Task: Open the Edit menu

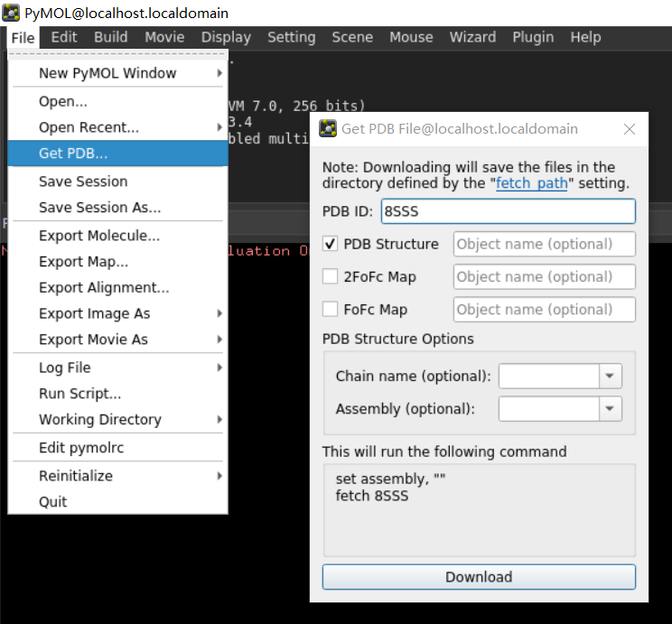Action: pyautogui.click(x=64, y=37)
